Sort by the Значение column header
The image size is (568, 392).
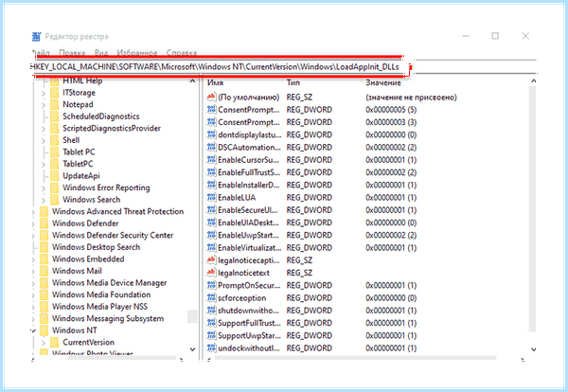tap(383, 82)
